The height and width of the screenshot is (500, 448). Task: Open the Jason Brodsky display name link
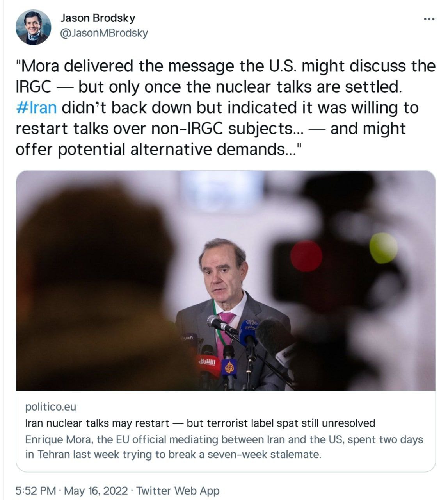coord(98,18)
